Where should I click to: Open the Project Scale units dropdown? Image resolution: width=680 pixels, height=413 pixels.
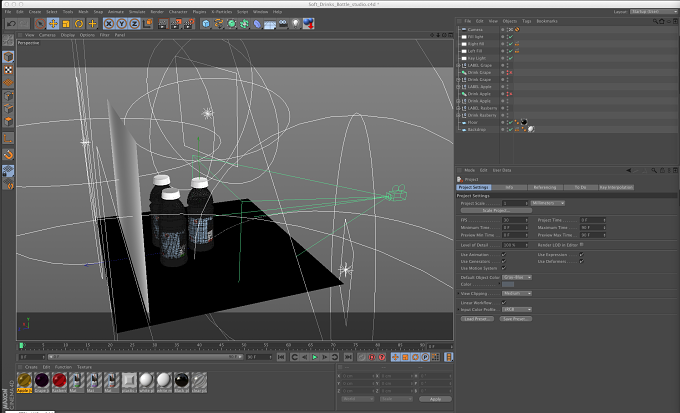click(548, 203)
